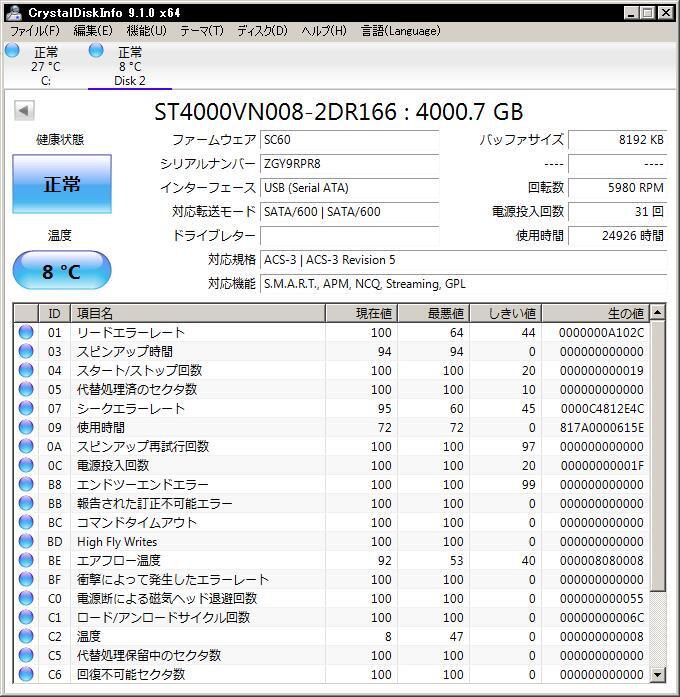
Task: Click the しきい値 column header
Action: pos(506,313)
